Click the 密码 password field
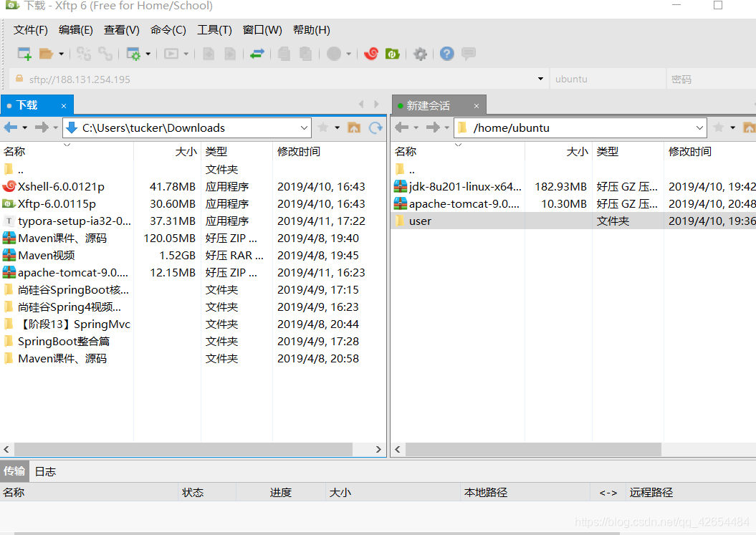The image size is (756, 535). tap(711, 79)
